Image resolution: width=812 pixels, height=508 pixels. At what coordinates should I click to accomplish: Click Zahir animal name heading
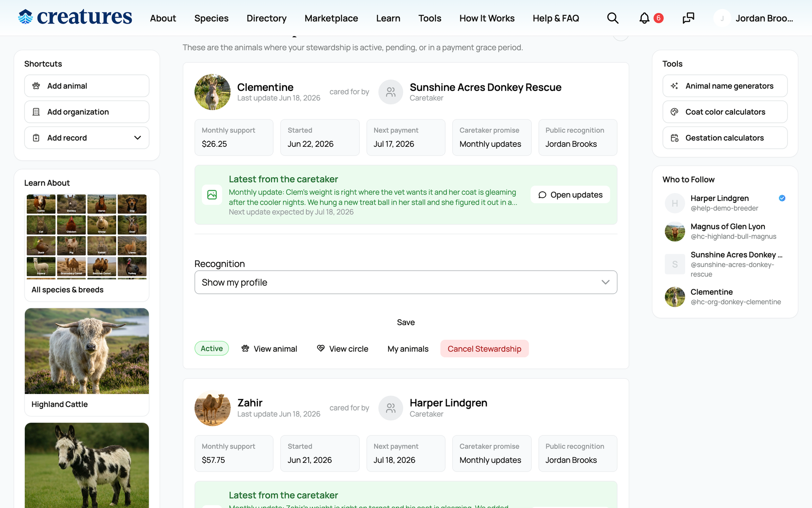(250, 403)
